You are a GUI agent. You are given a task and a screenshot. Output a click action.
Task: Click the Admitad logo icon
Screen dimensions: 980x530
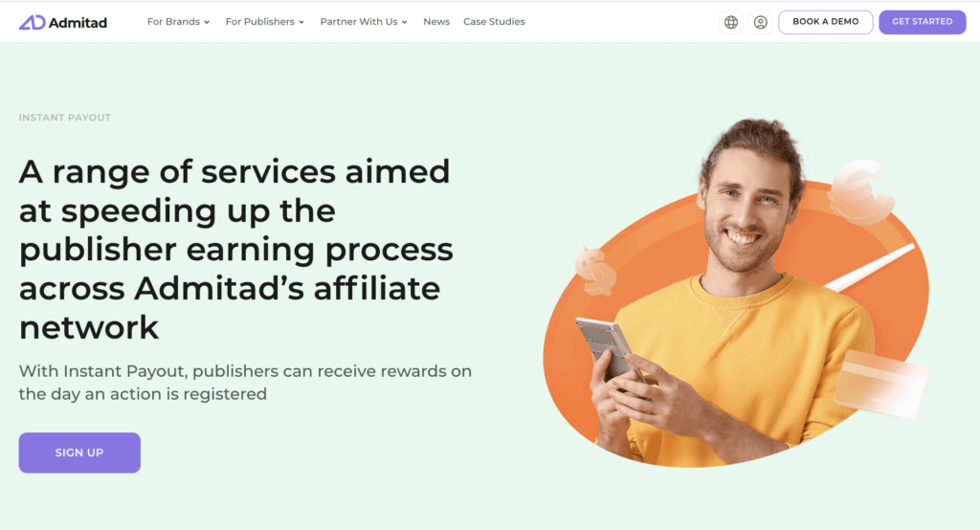(x=32, y=23)
